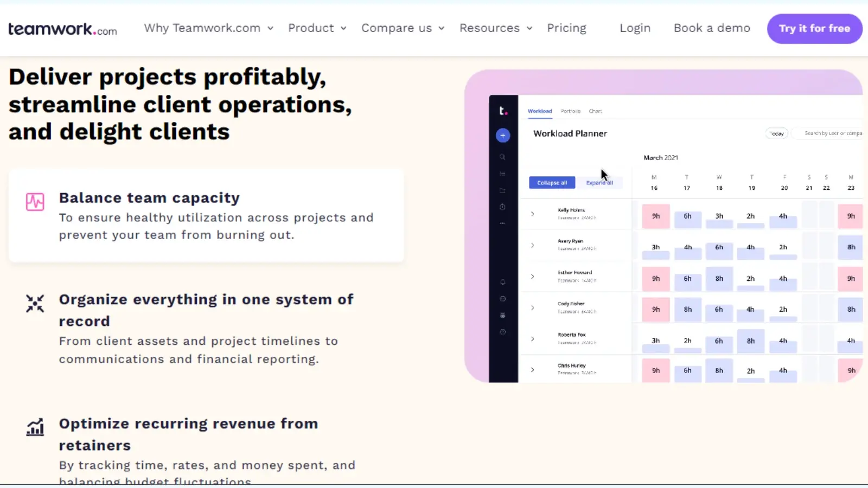Click the Today button in planner

(x=777, y=133)
